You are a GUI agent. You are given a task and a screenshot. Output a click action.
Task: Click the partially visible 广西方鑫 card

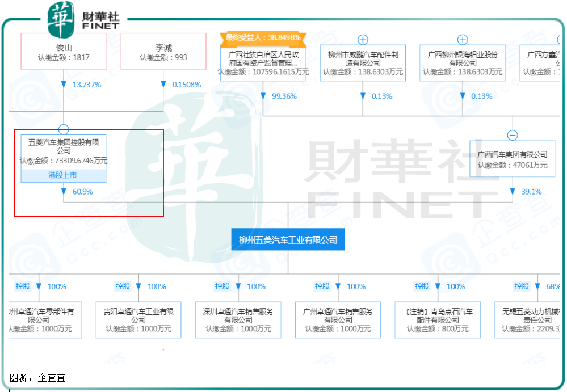pyautogui.click(x=540, y=63)
